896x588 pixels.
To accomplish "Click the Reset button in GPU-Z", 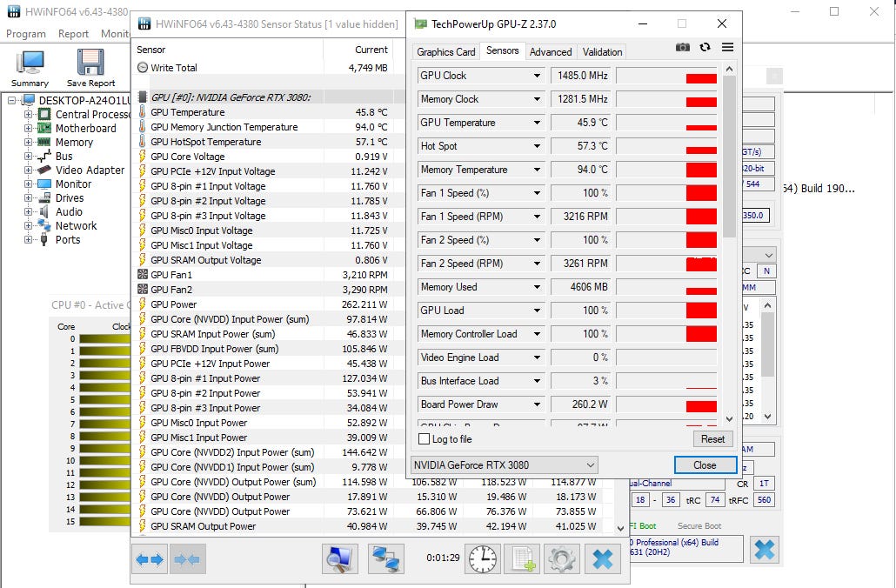I will [x=712, y=439].
